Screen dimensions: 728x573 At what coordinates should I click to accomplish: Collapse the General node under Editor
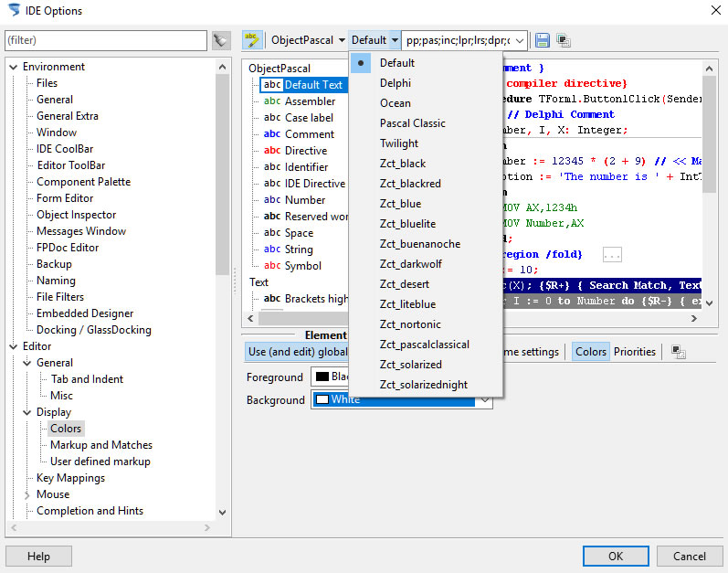26,363
